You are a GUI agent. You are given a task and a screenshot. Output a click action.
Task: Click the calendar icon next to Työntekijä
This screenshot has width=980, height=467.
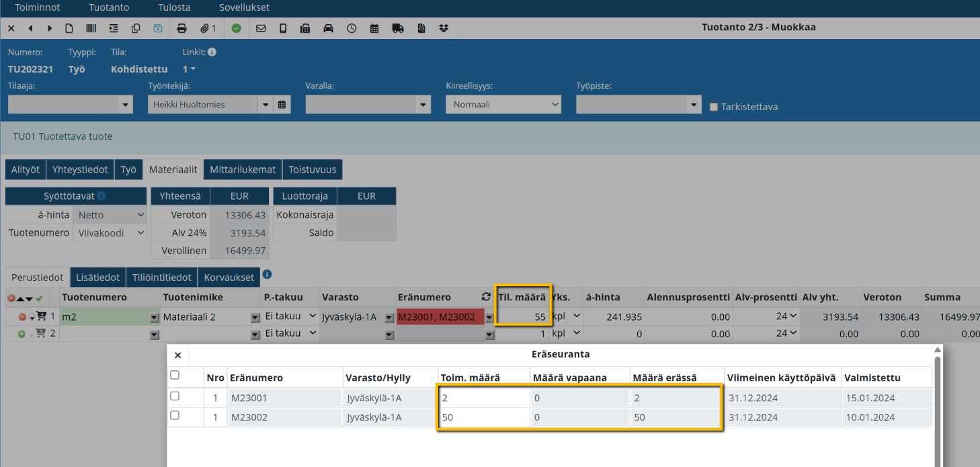coord(282,105)
